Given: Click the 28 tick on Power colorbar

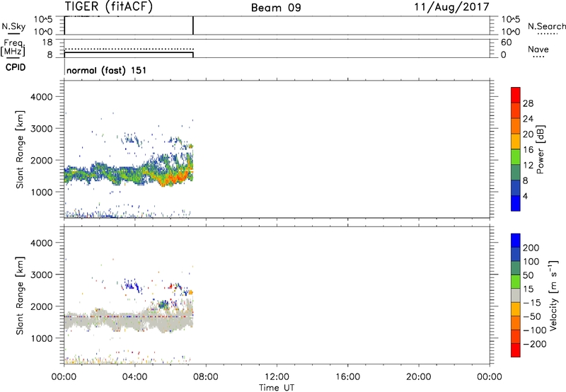Looking at the screenshot, I should (528, 103).
